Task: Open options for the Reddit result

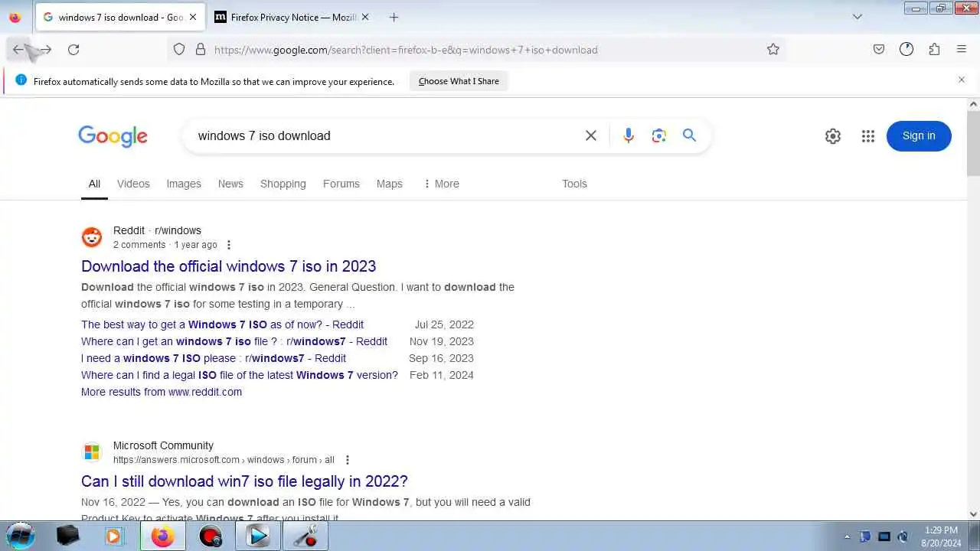Action: 228,245
